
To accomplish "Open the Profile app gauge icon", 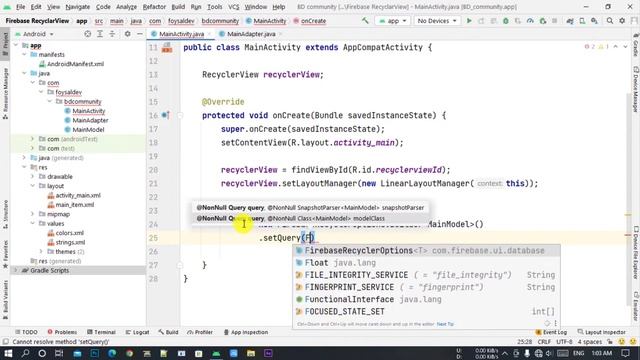I will pos(530,20).
